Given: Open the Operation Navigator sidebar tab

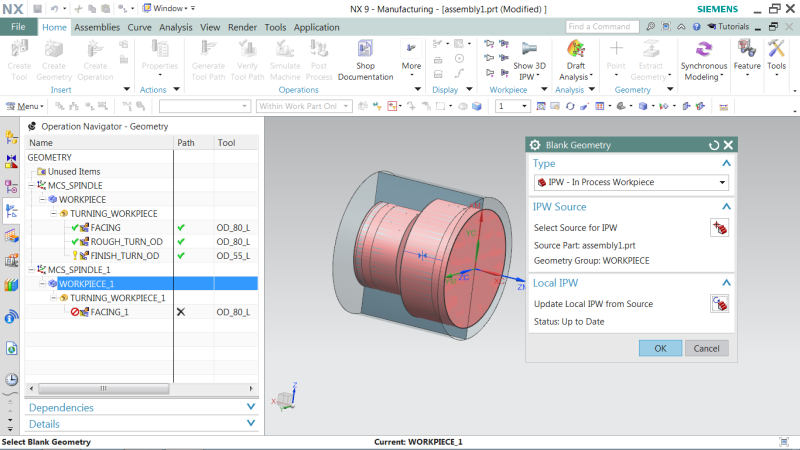Looking at the screenshot, I should tap(11, 211).
